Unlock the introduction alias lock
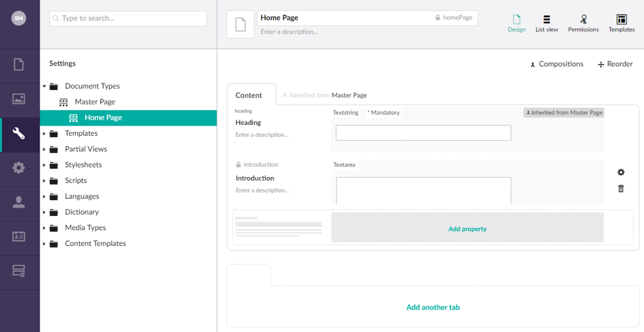Viewport: 644px width, 332px height. click(238, 165)
